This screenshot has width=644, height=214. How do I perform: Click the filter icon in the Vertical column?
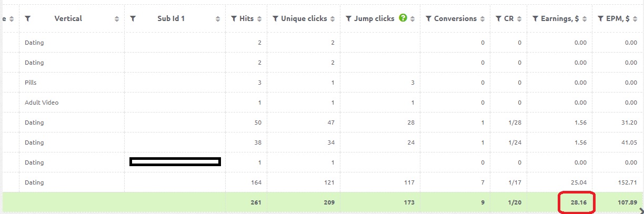click(x=28, y=18)
